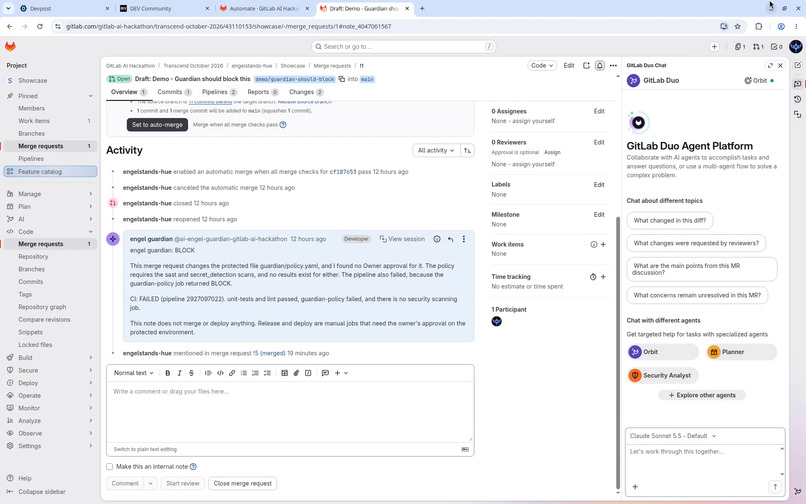Apply bold formatting in comment editor
The width and height of the screenshot is (806, 504).
(x=168, y=373)
